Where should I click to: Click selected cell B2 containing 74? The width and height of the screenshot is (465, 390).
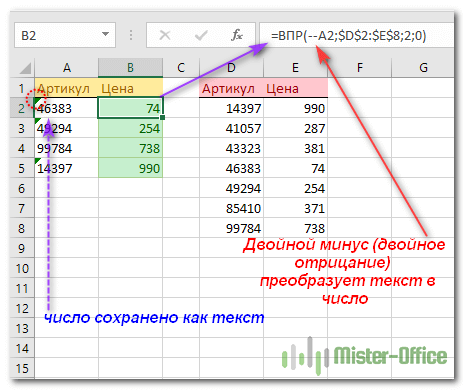pyautogui.click(x=131, y=108)
